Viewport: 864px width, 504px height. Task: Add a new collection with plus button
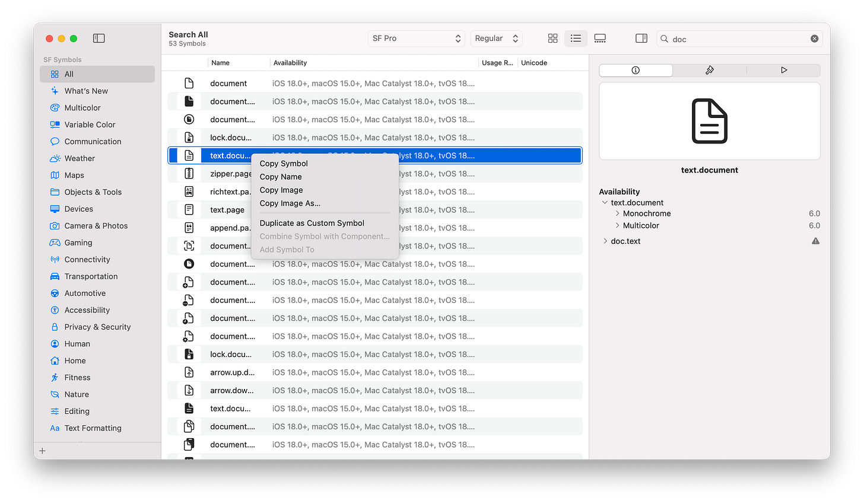[42, 451]
